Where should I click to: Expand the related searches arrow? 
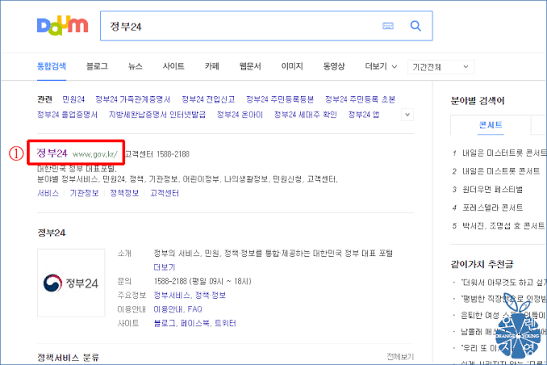click(x=407, y=114)
